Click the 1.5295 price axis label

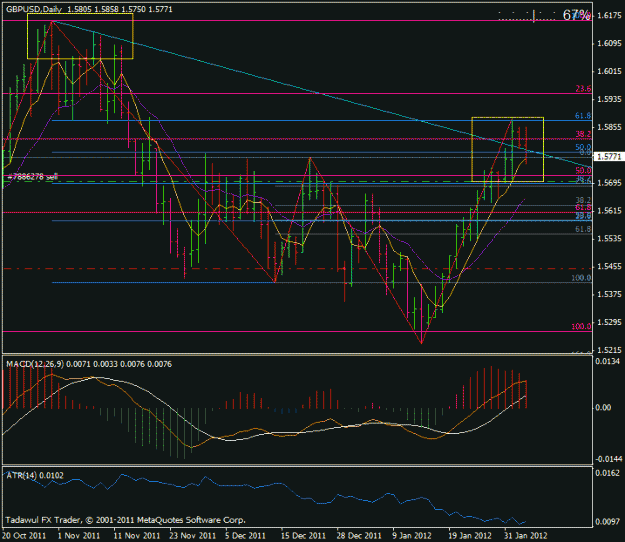[x=609, y=322]
